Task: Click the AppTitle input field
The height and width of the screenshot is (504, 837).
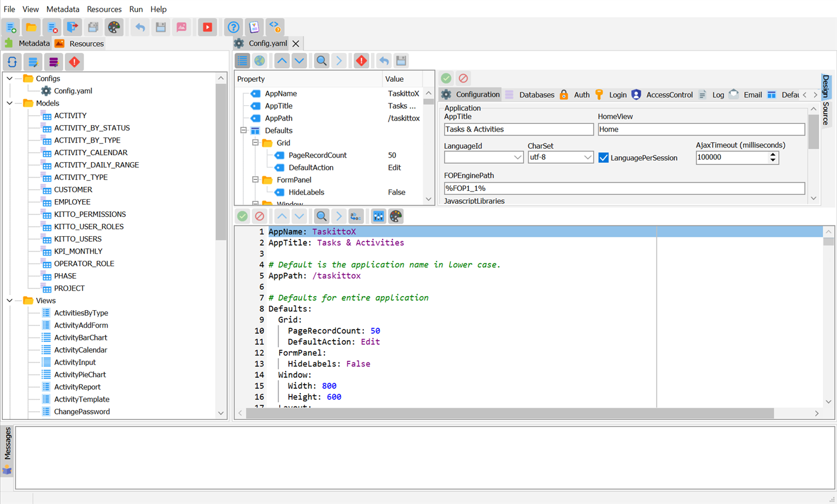Action: pos(518,129)
